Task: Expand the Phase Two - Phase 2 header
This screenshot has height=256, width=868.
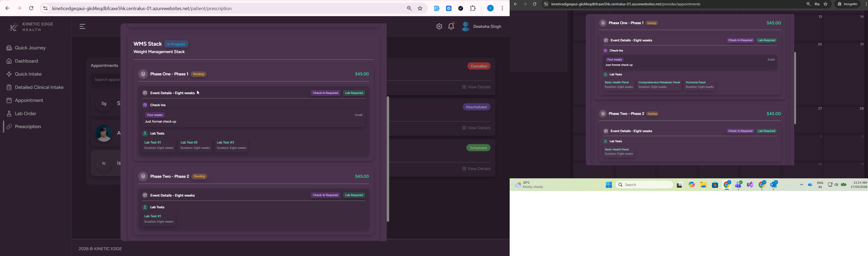Action: coord(170,176)
